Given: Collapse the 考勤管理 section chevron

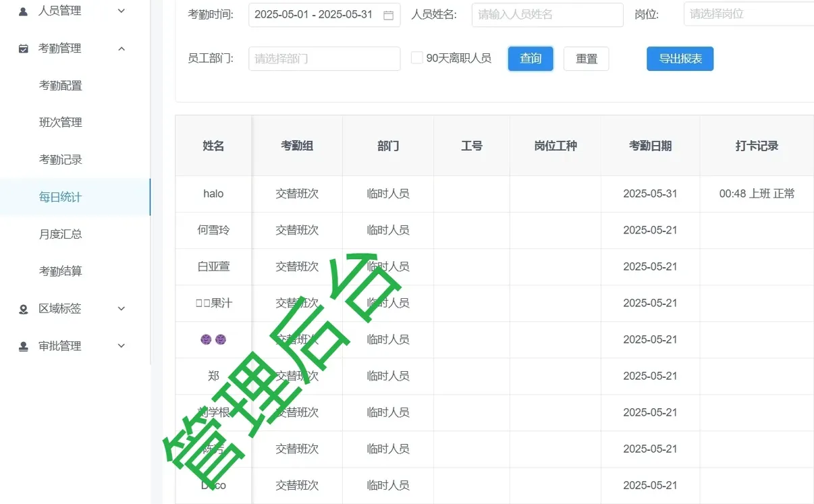Looking at the screenshot, I should [x=121, y=48].
